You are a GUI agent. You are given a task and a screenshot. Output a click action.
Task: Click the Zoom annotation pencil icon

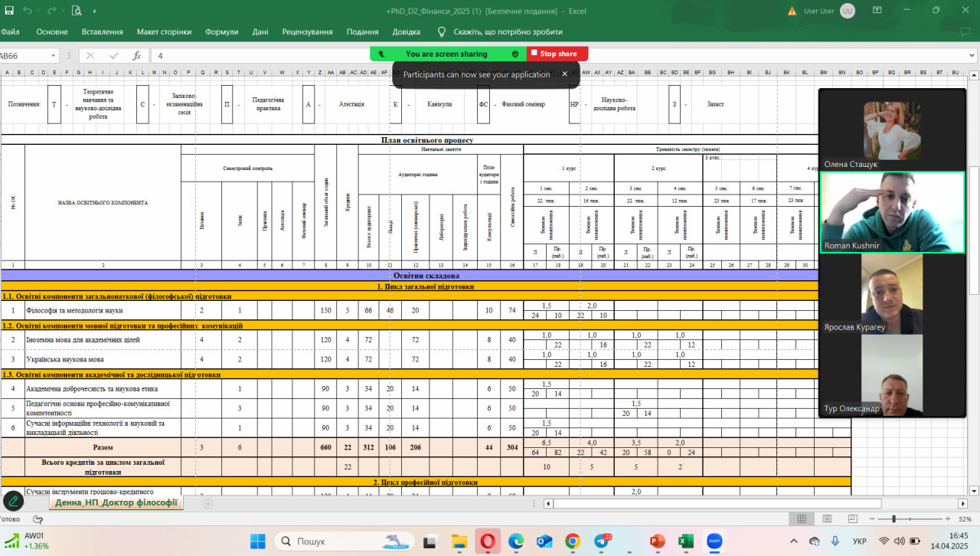coord(12,502)
